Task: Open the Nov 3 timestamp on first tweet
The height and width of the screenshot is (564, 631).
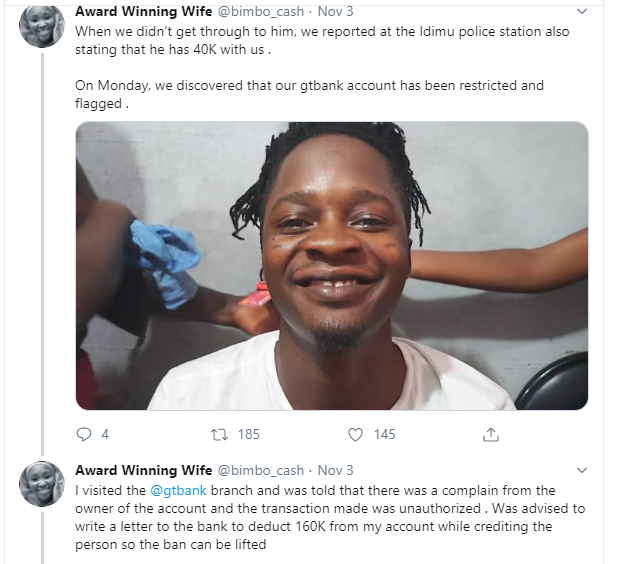Action: click(x=335, y=13)
